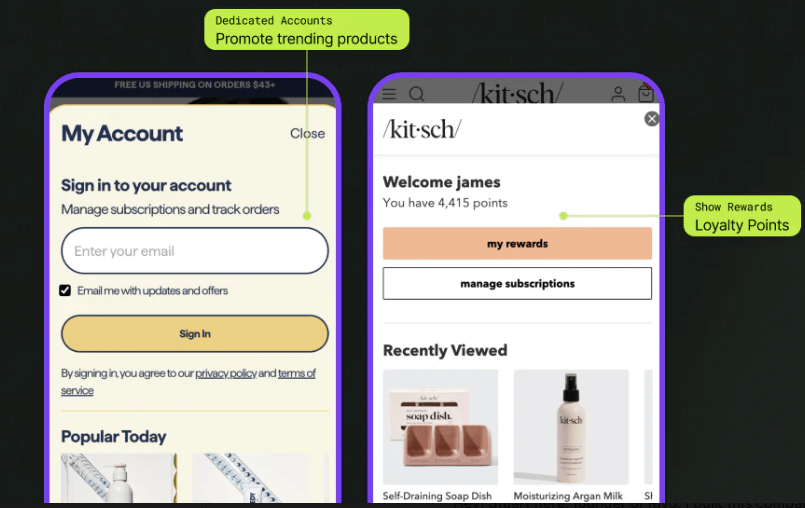
Task: Open the privacy policy link
Action: (x=226, y=373)
